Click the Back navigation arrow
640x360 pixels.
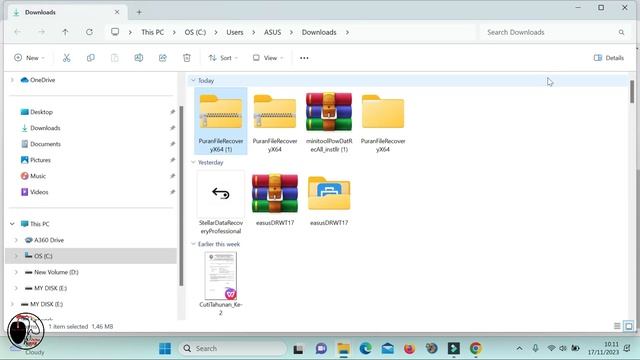pos(18,32)
